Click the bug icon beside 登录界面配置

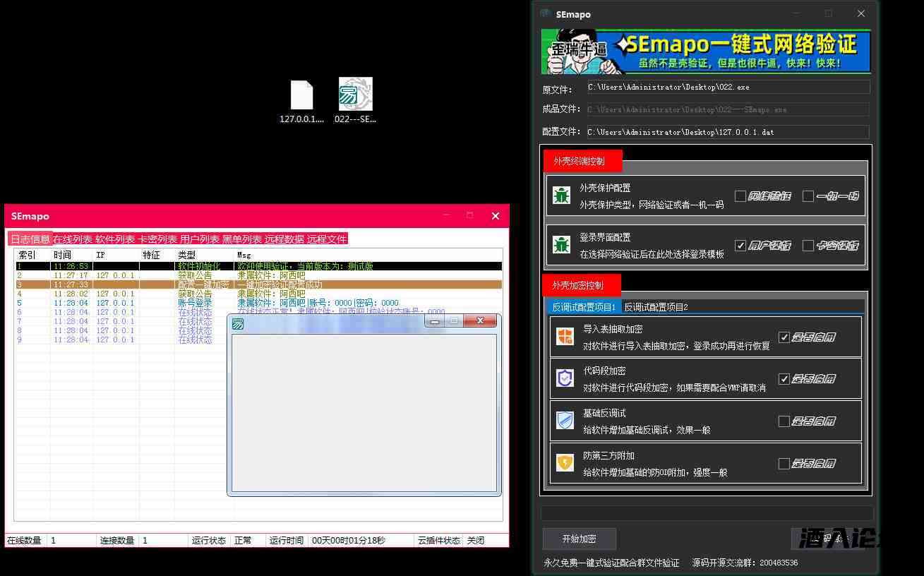561,245
